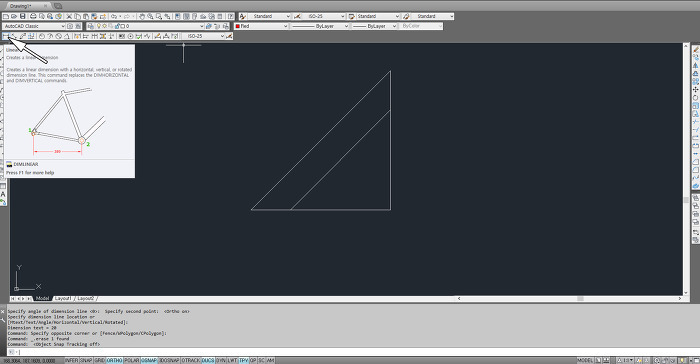The width and height of the screenshot is (700, 364).
Task: Click the Zoom Realtime magnifier icon
Action: pyautogui.click(x=150, y=17)
